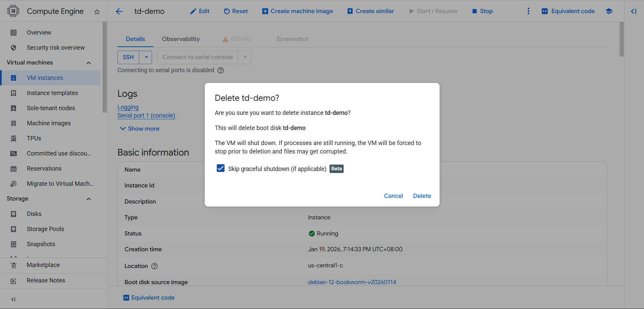
Task: Open the Serial port 1 (console) link
Action: pyautogui.click(x=146, y=116)
